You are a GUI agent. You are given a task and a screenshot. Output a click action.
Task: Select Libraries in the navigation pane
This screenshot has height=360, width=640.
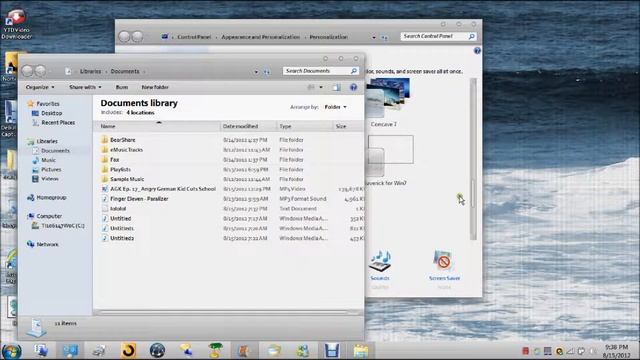(x=42, y=141)
